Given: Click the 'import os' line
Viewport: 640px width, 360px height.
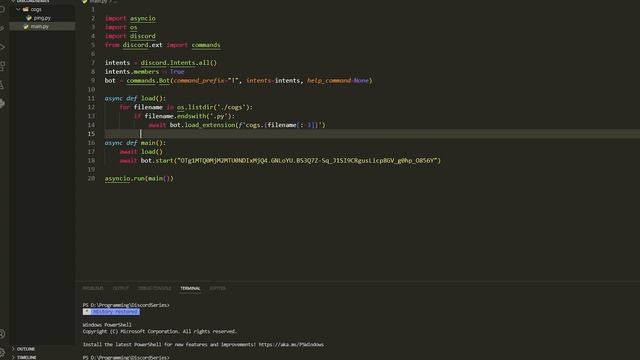Looking at the screenshot, I should click(121, 27).
